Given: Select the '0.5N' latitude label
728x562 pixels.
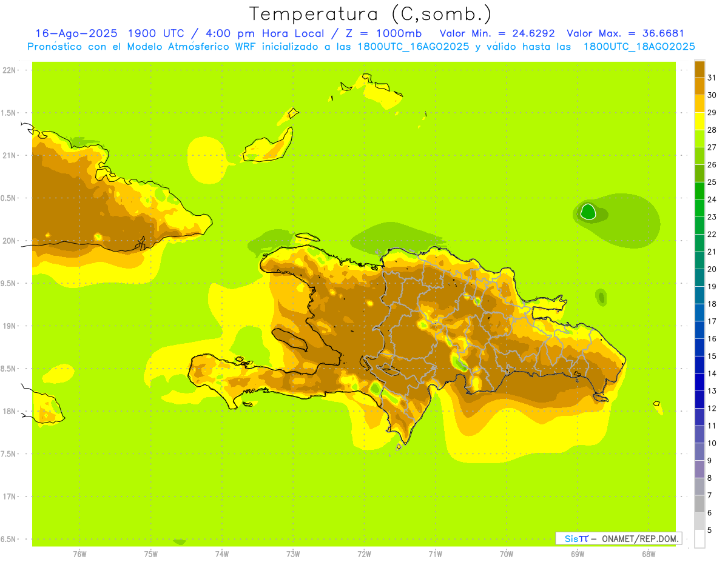Looking at the screenshot, I should (x=9, y=198).
